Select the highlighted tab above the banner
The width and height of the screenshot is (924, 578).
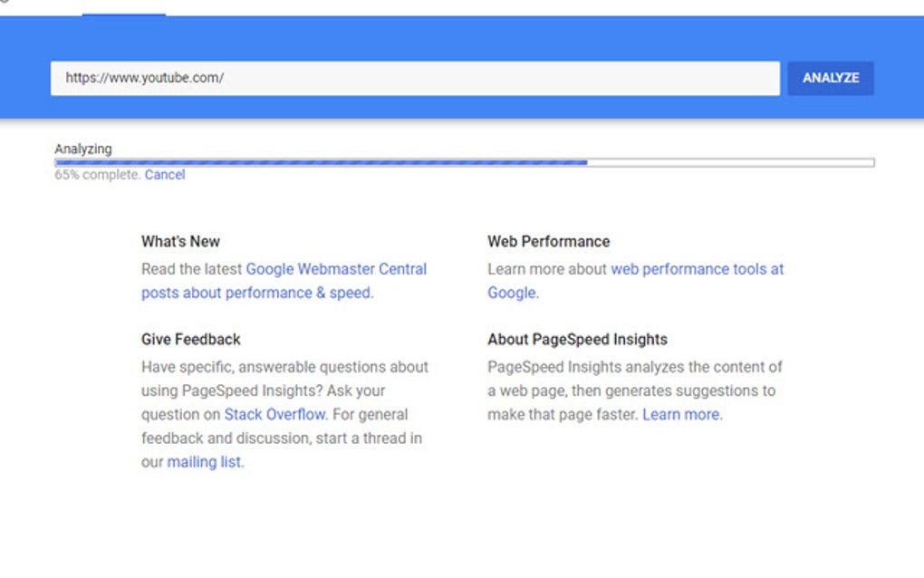point(122,12)
